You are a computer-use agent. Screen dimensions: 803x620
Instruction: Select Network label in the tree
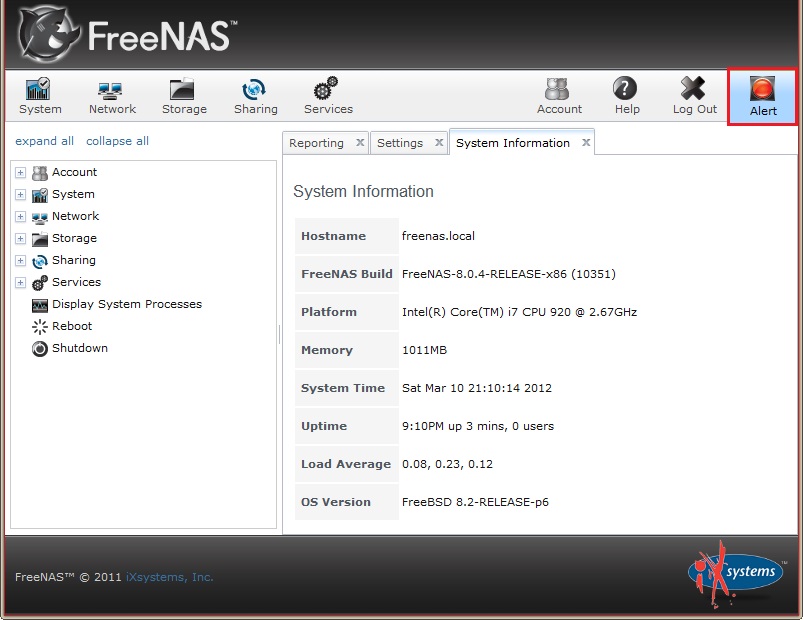(x=75, y=216)
